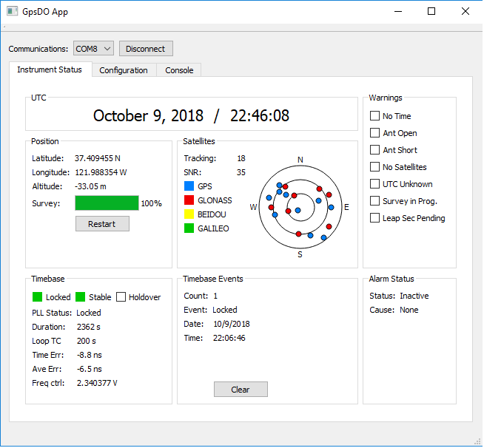484x448 pixels.
Task: Toggle the No Satellites checkbox
Action: click(374, 167)
